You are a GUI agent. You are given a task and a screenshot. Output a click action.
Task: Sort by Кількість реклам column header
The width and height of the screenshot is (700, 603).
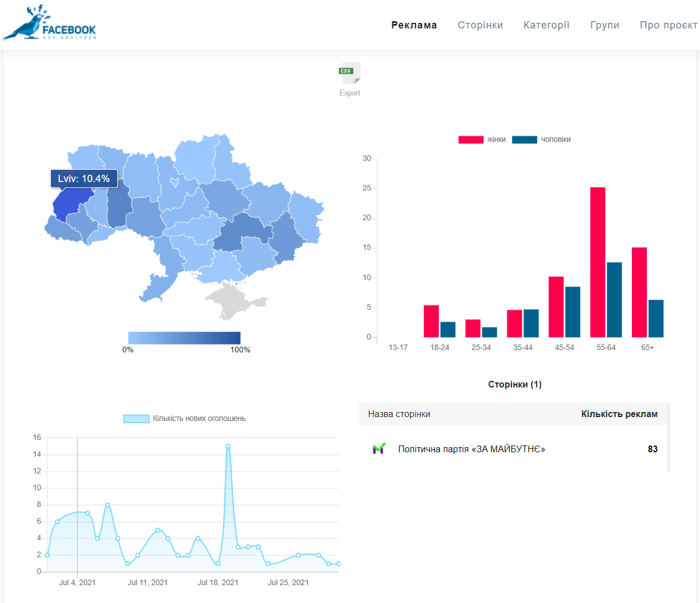619,414
